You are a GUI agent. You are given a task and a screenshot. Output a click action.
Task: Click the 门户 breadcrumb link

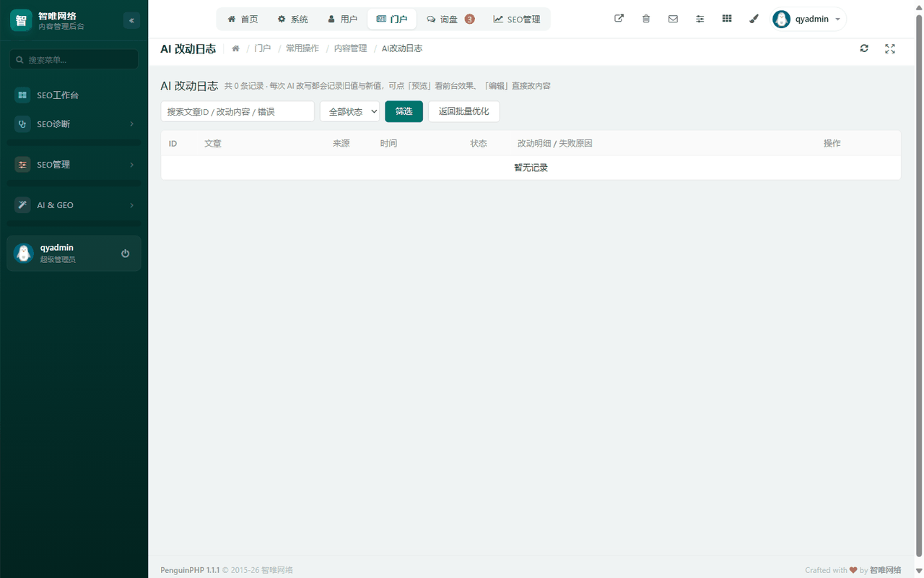coord(263,48)
